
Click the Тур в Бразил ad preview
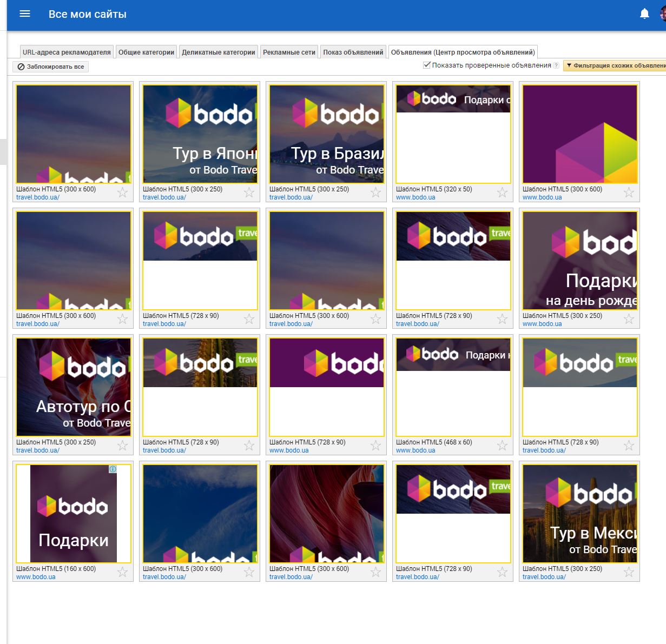327,134
